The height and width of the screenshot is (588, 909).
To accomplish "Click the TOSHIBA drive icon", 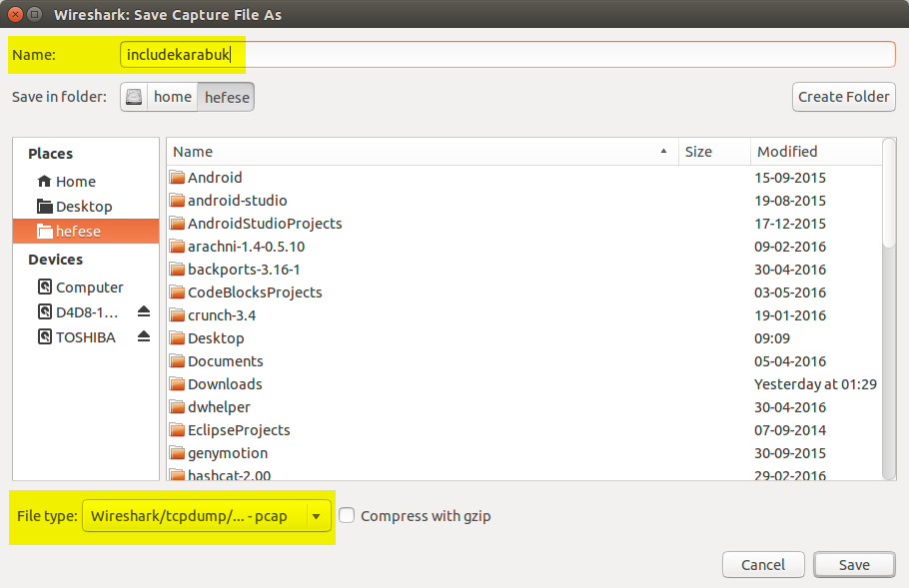I will [x=45, y=336].
